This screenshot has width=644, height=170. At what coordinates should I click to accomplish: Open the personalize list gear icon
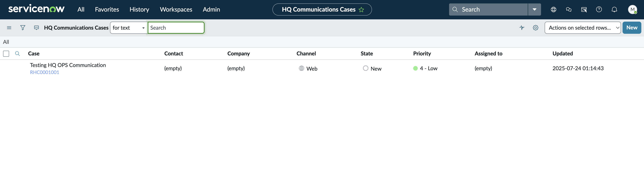pos(536,28)
